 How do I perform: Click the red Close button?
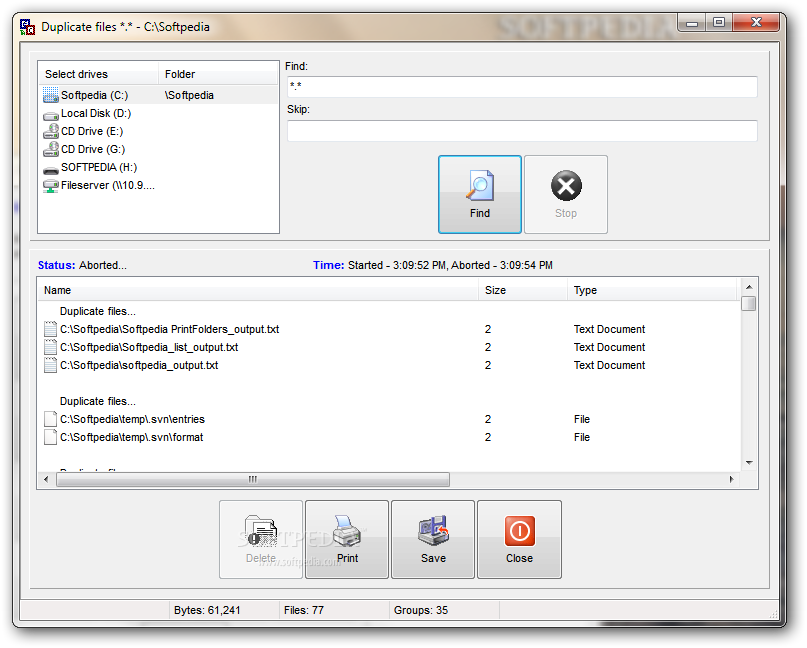tap(519, 539)
